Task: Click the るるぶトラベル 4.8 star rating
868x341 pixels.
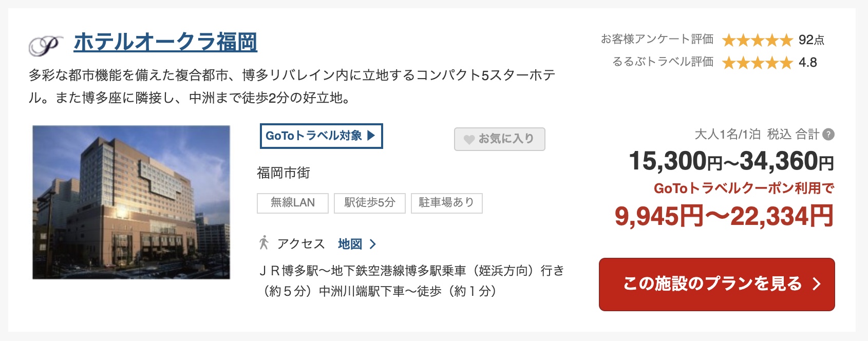Action: pos(757,62)
